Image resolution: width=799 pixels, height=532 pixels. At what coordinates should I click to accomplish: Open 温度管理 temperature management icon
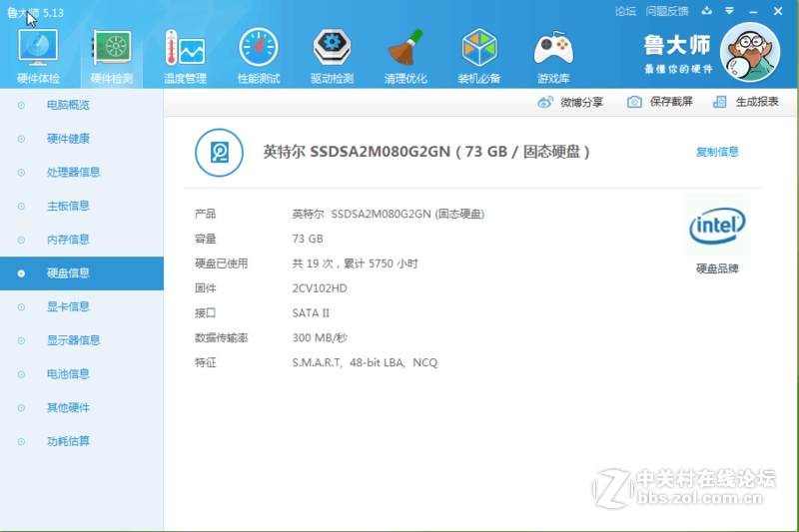pos(185,48)
